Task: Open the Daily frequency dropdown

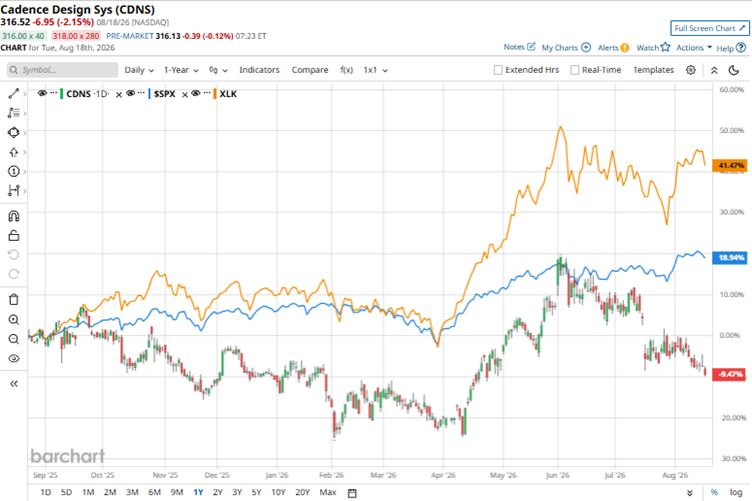Action: coord(139,70)
